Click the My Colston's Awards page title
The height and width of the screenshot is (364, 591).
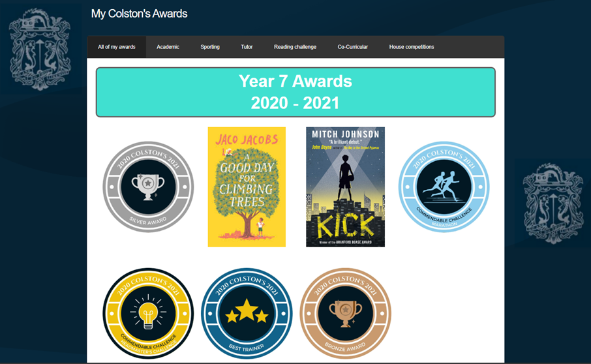point(139,14)
